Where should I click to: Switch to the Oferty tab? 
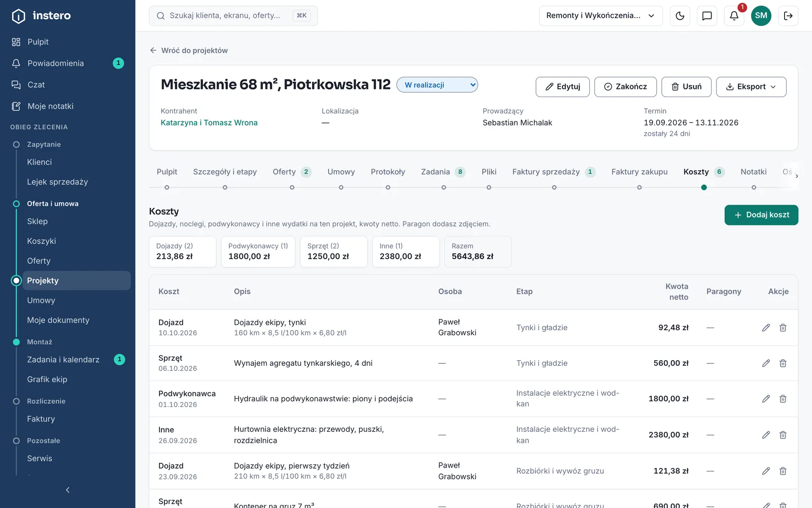pos(291,172)
